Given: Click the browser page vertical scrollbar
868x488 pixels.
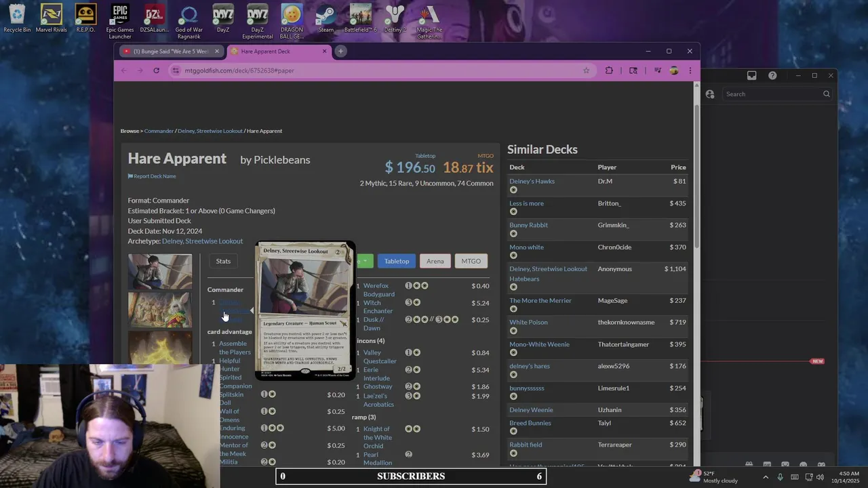Looking at the screenshot, I should (x=696, y=176).
